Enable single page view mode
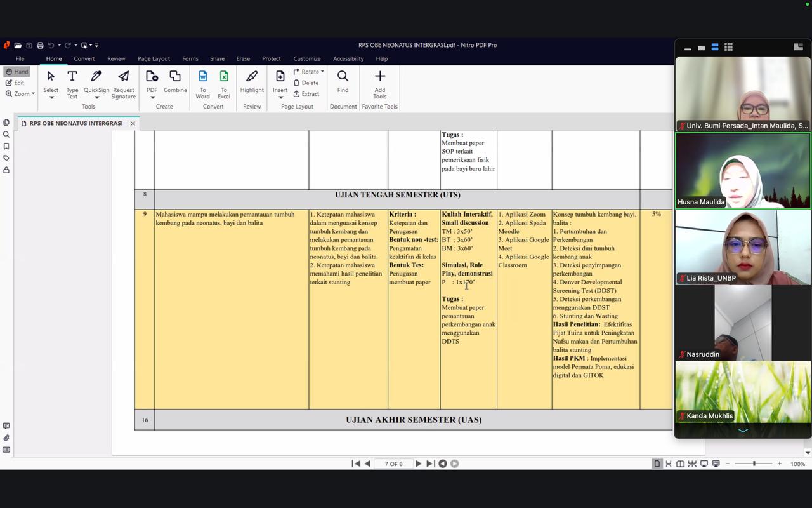 point(657,464)
